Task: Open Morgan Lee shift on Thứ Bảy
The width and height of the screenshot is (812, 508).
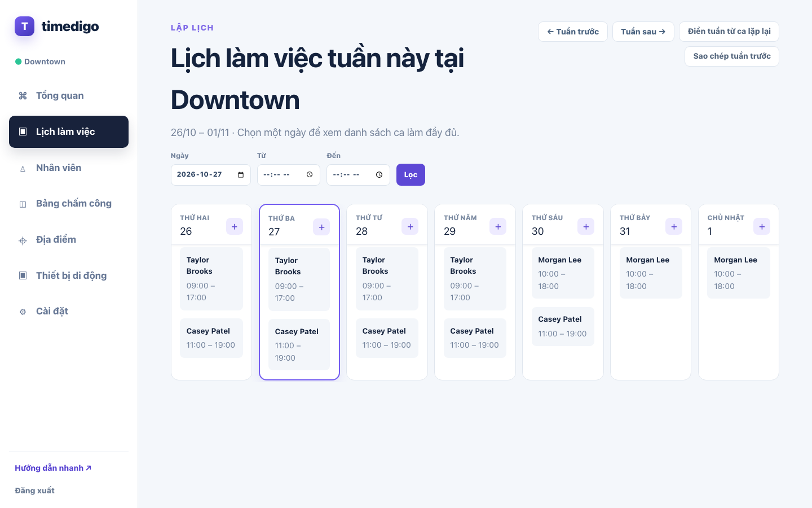Action: tap(651, 273)
